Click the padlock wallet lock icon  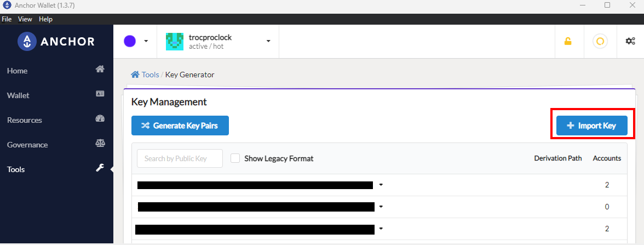click(567, 41)
